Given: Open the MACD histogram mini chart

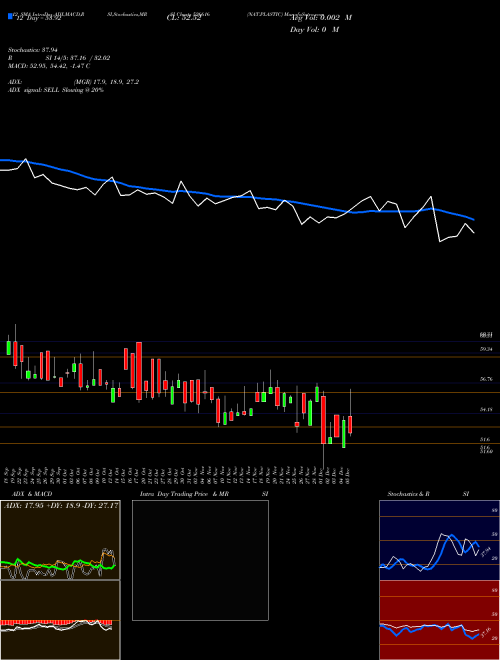Looking at the screenshot, I should tap(60, 620).
